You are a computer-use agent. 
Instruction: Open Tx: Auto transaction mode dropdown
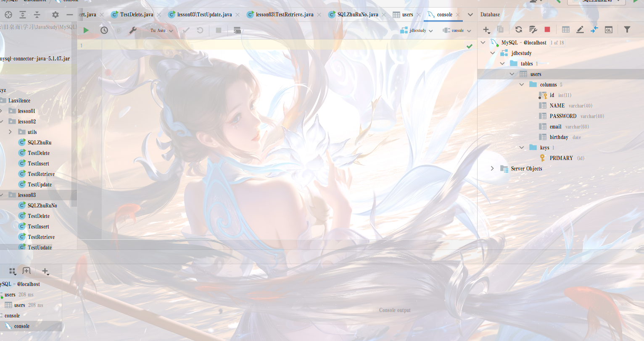162,31
